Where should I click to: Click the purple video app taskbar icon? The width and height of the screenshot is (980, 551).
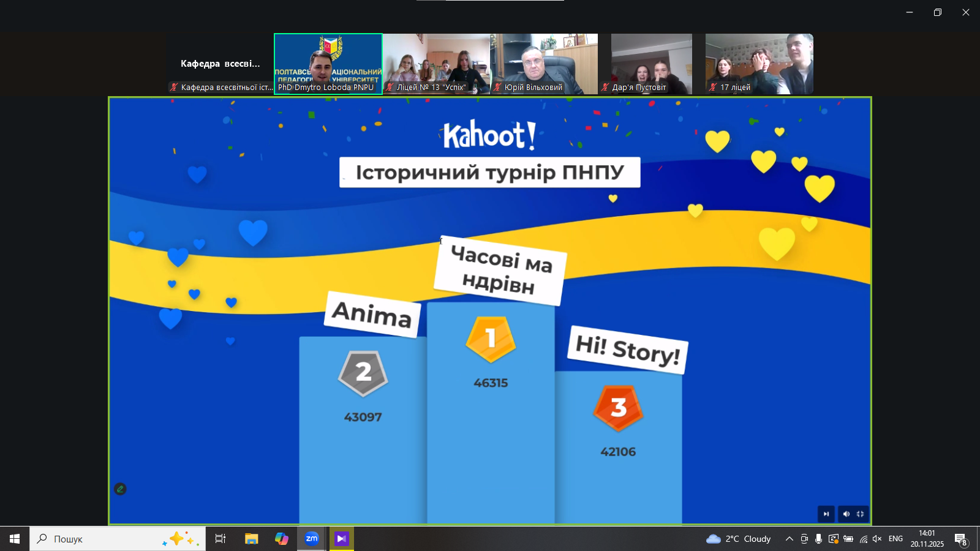pos(341,539)
